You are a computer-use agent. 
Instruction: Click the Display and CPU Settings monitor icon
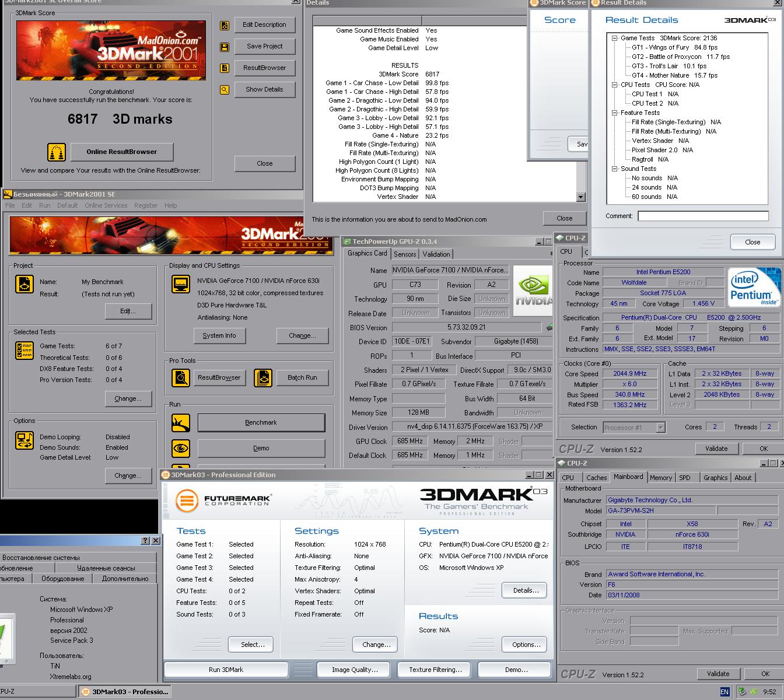tap(181, 284)
